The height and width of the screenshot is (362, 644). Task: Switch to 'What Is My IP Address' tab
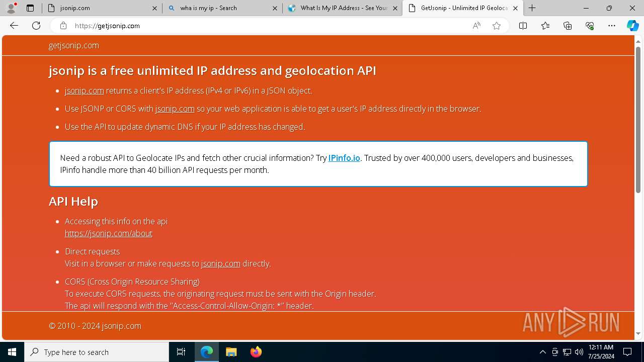(x=343, y=8)
